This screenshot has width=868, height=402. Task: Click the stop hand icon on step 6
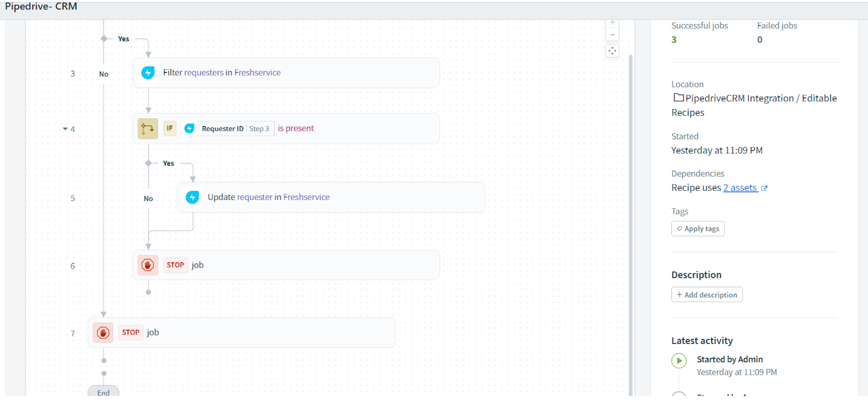[x=148, y=265]
